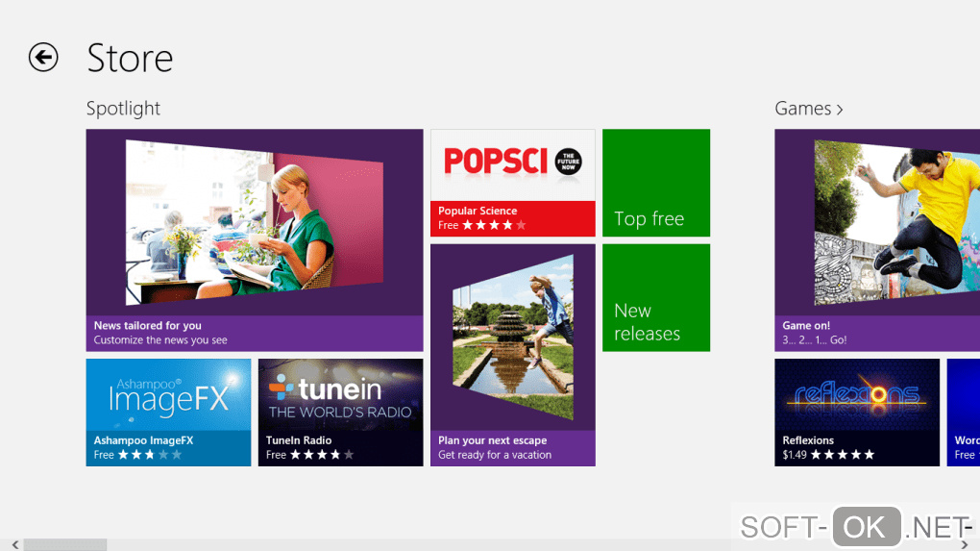The image size is (980, 551).
Task: Click the Ashampoo ImageFX star rating
Action: (x=150, y=455)
